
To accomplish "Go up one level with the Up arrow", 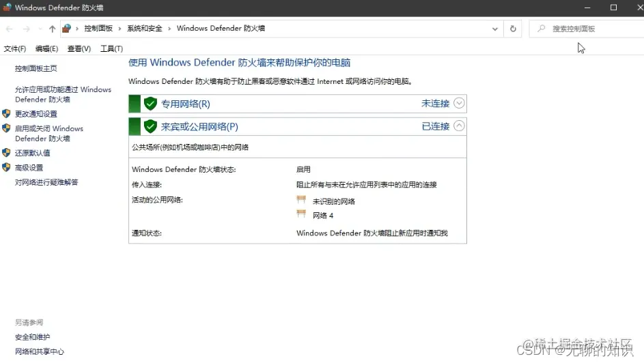I will [52, 29].
